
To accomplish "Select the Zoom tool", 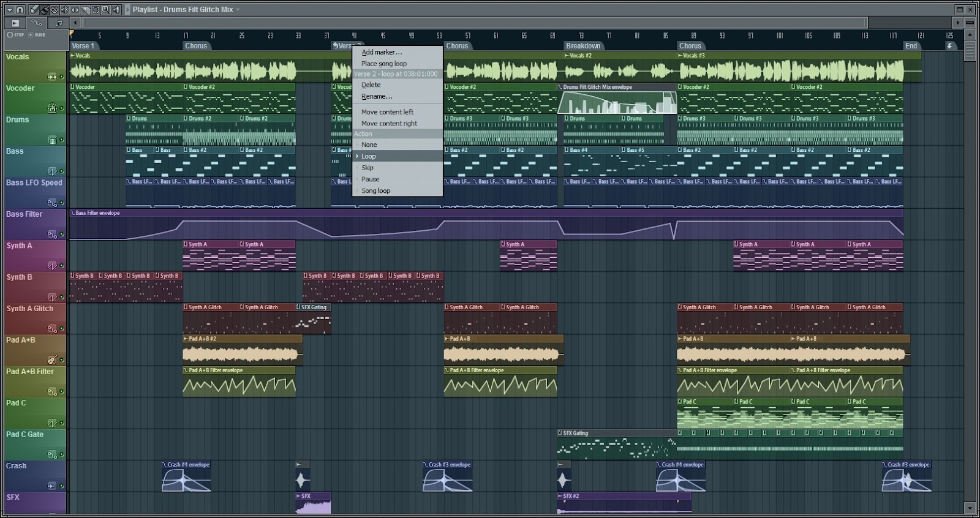I will 106,10.
